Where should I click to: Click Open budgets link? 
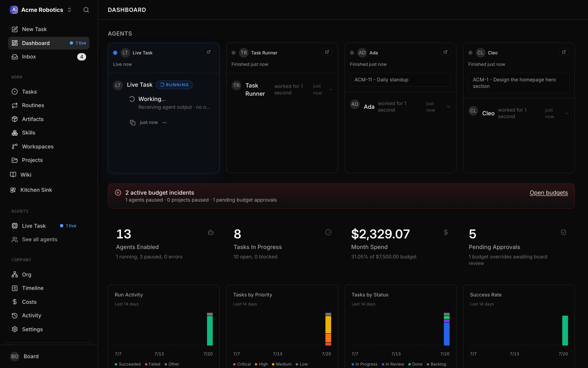[x=549, y=193]
